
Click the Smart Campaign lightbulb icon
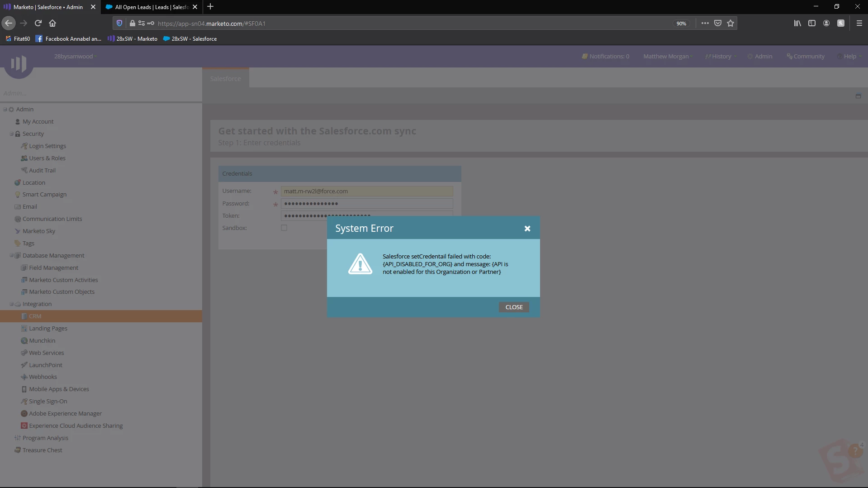[18, 195]
